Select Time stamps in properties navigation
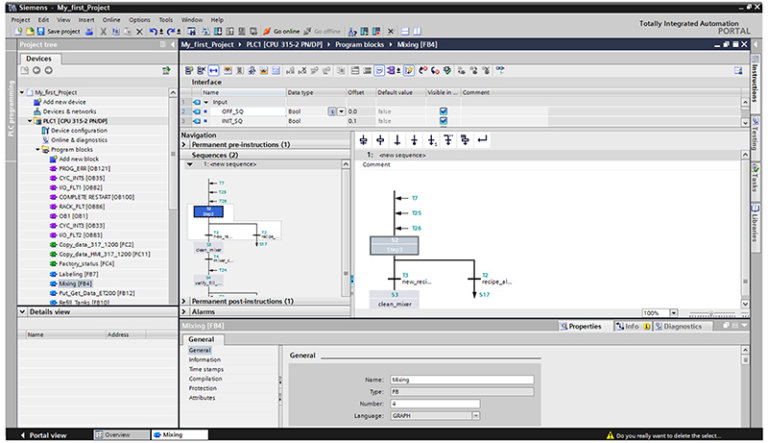The image size is (768, 443). tap(206, 369)
